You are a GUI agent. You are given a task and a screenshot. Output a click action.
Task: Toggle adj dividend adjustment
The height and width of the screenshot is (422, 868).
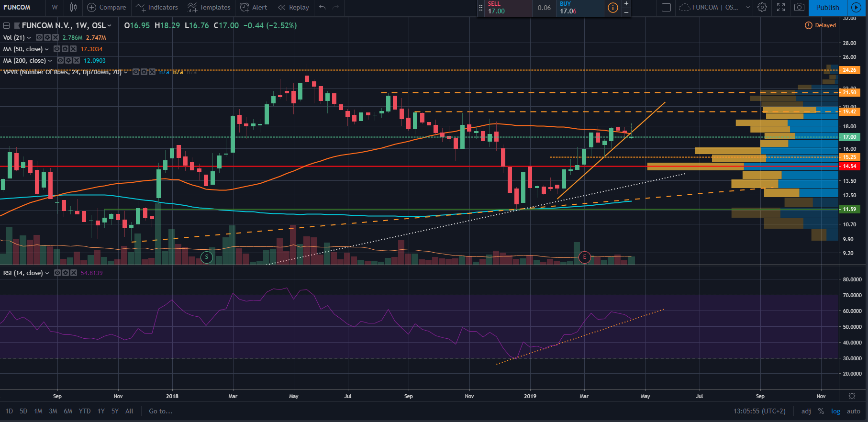click(x=806, y=411)
